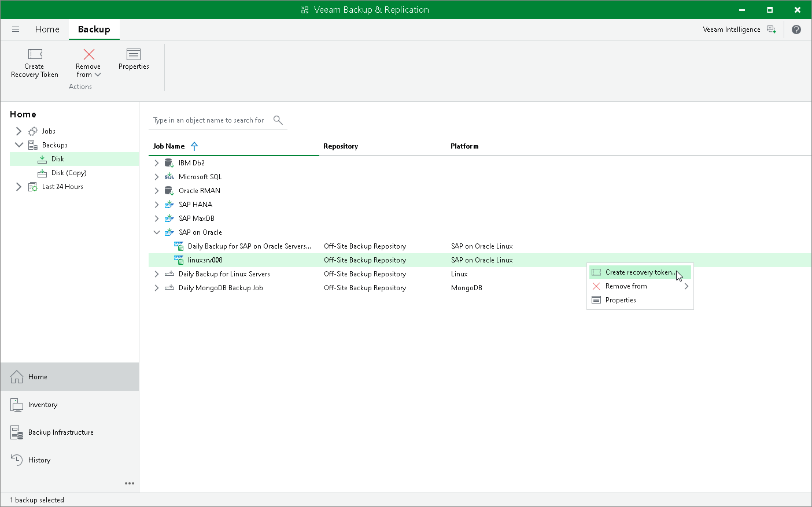
Task: Open the History view label
Action: coord(39,460)
